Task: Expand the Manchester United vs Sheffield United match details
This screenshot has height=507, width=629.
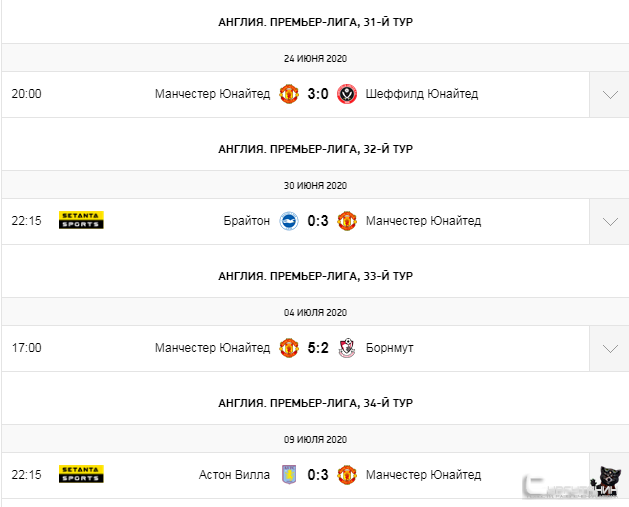Action: [610, 95]
